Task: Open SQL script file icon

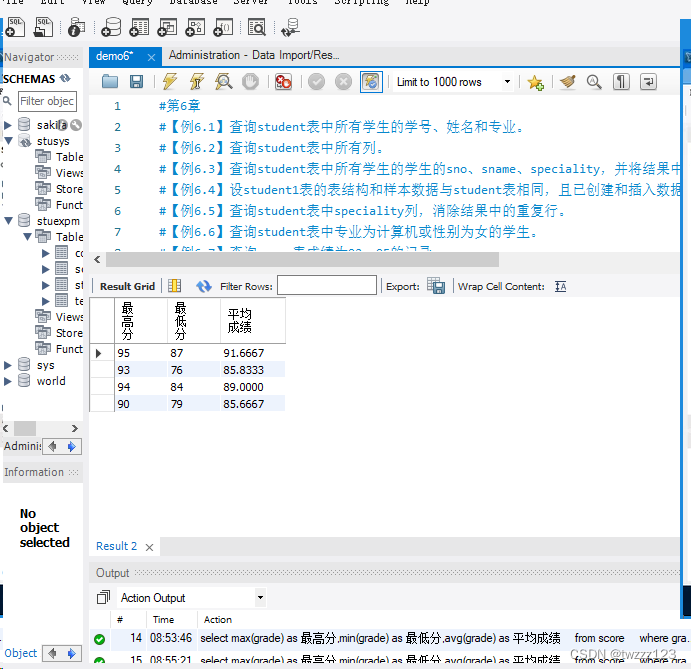Action: click(x=43, y=27)
